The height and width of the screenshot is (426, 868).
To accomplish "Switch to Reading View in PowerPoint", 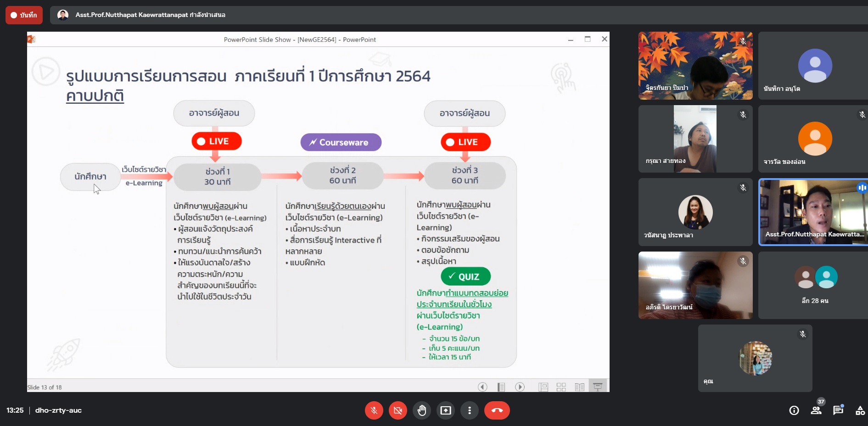I will pyautogui.click(x=579, y=387).
